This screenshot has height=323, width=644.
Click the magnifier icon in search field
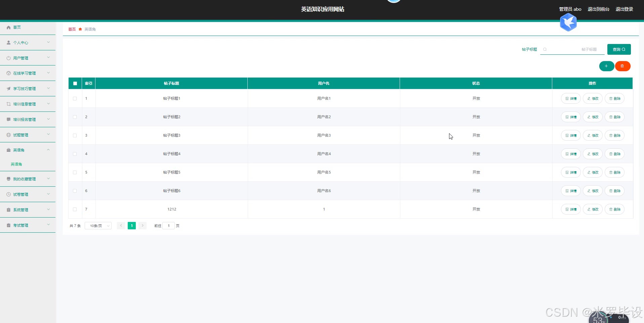(545, 49)
